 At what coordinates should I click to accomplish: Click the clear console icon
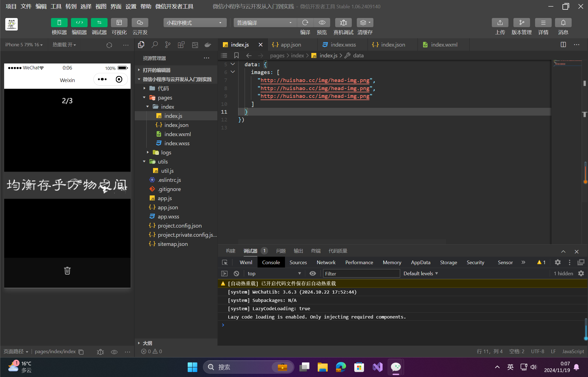coord(236,274)
